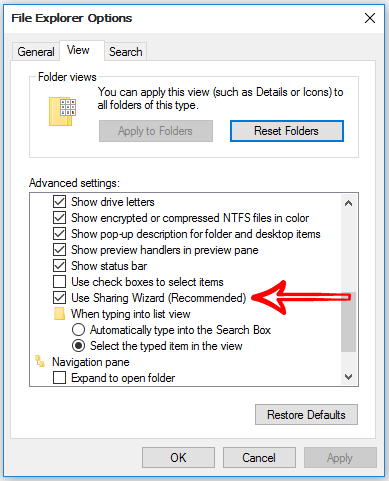
Task: Check the Expand to open folder option
Action: click(x=59, y=378)
